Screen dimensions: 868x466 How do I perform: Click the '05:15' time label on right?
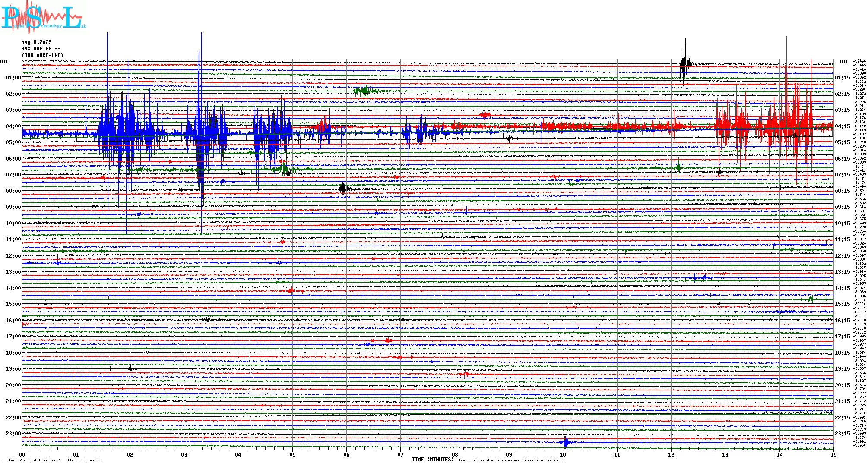[x=843, y=142]
